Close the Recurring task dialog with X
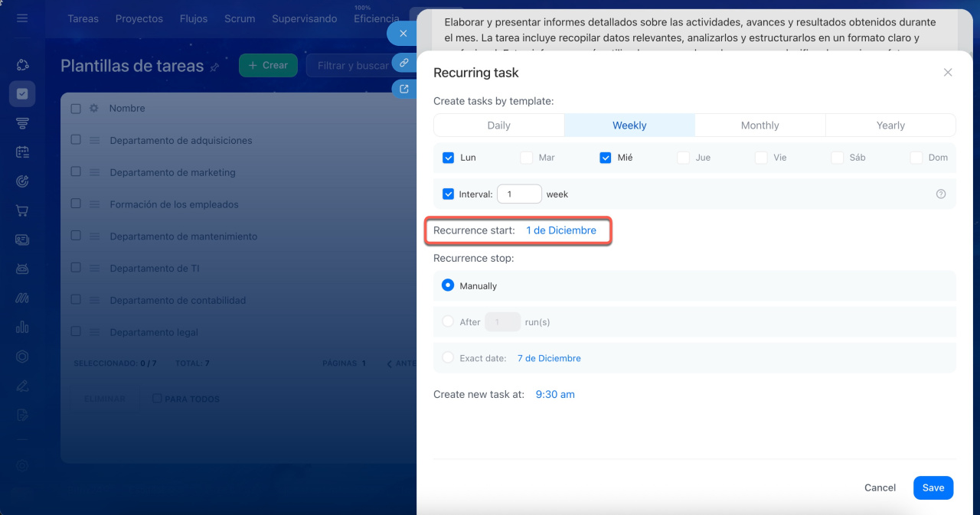980x515 pixels. click(948, 73)
